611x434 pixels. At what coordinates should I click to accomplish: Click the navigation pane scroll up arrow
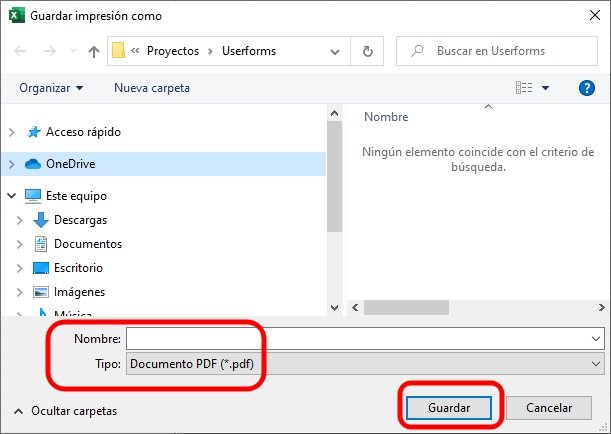point(334,113)
